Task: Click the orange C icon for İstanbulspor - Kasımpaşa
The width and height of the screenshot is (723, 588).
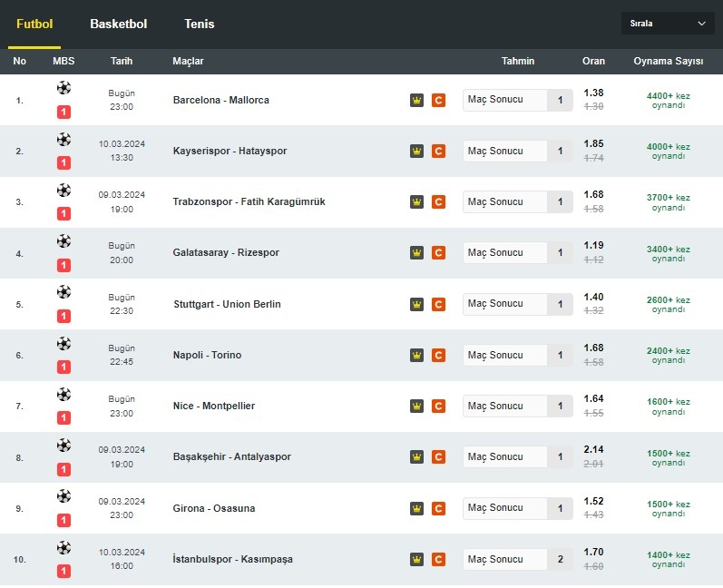Action: (438, 559)
